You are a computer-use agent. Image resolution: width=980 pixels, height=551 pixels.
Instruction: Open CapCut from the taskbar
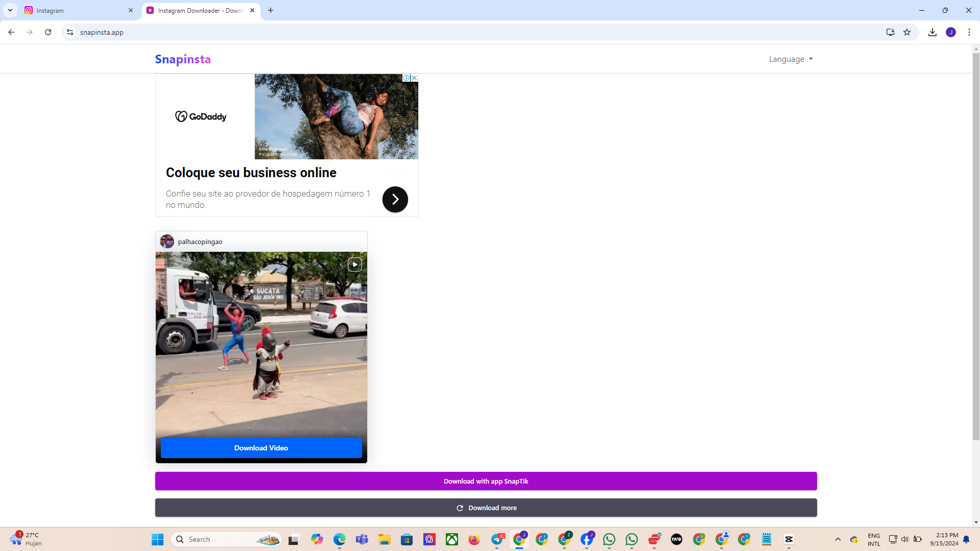pos(789,539)
